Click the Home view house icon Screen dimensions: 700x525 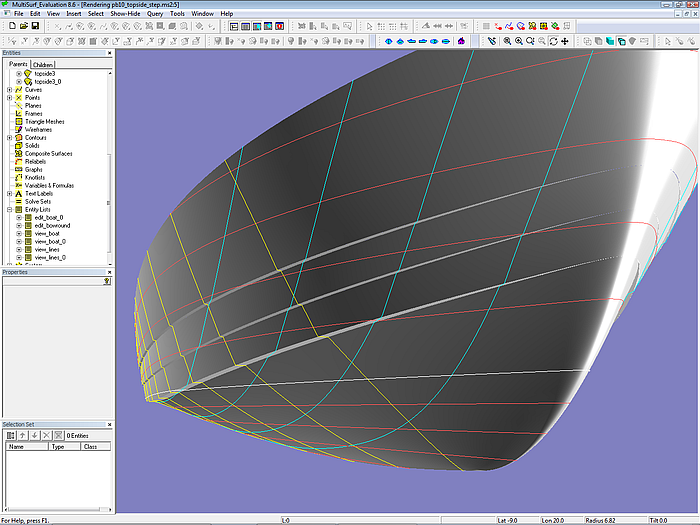[461, 41]
